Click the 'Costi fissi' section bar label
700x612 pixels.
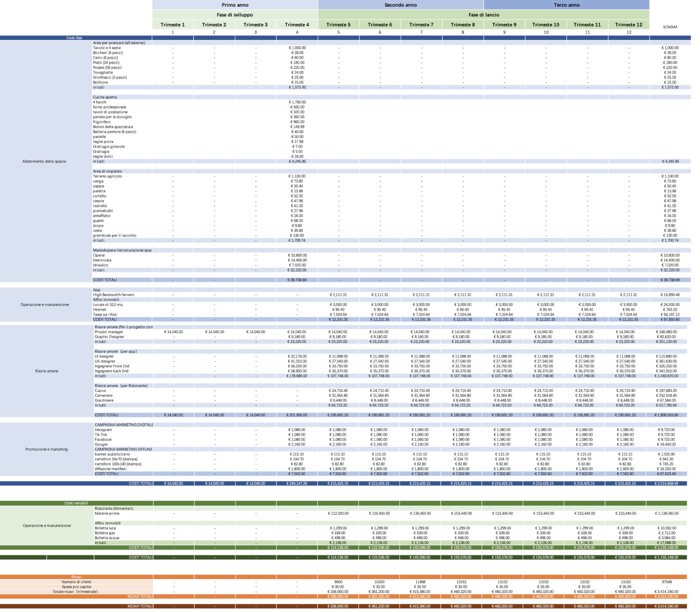[74, 38]
